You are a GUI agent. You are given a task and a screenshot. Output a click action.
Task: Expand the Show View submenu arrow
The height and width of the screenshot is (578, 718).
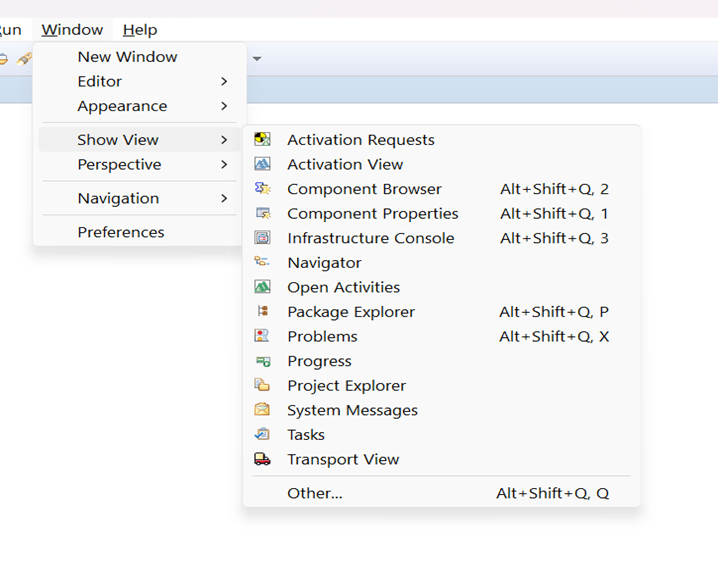[x=224, y=140]
